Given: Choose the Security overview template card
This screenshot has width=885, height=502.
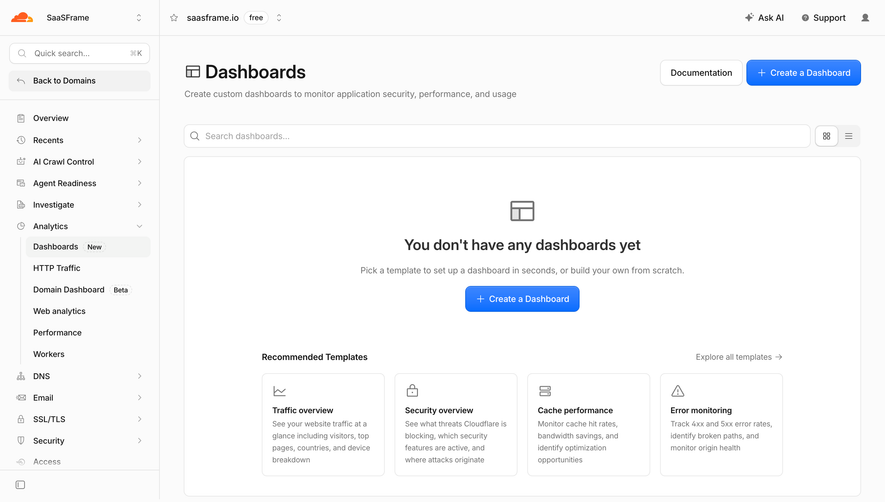Looking at the screenshot, I should pos(455,425).
